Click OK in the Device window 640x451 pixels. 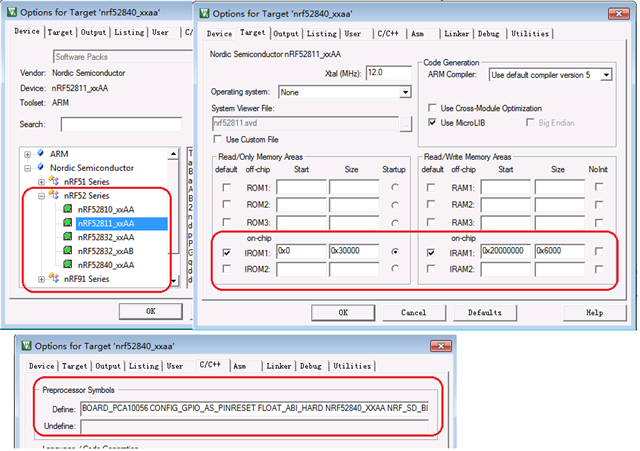[x=151, y=311]
